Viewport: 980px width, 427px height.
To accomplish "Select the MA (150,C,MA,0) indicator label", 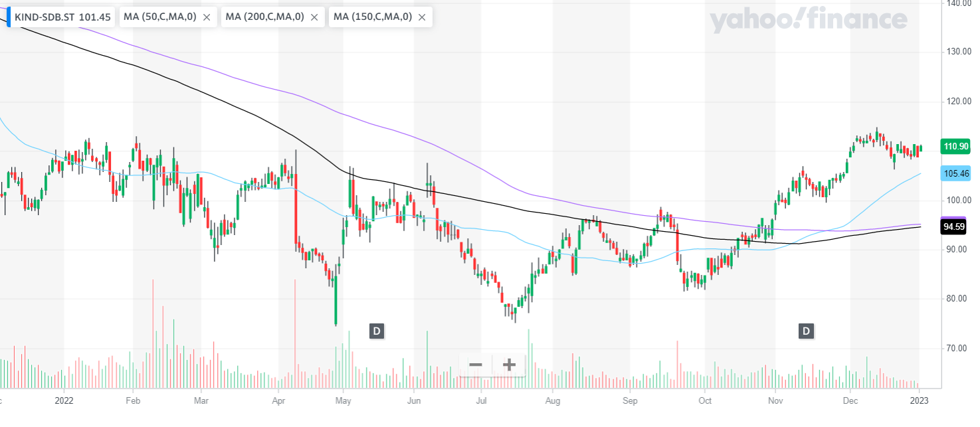I will tap(373, 17).
